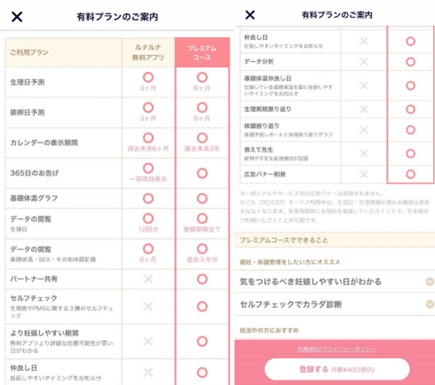Image resolution: width=435 pixels, height=385 pixels.
Task: Close the right plan guide screen
Action: pyautogui.click(x=250, y=15)
